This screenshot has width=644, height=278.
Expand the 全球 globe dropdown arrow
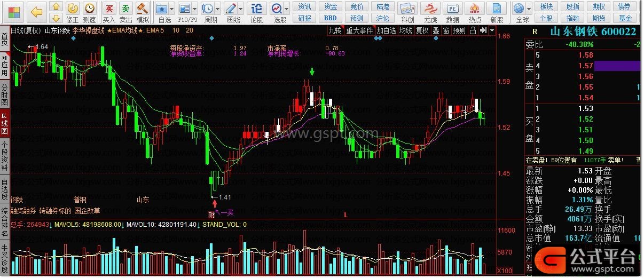529,9
